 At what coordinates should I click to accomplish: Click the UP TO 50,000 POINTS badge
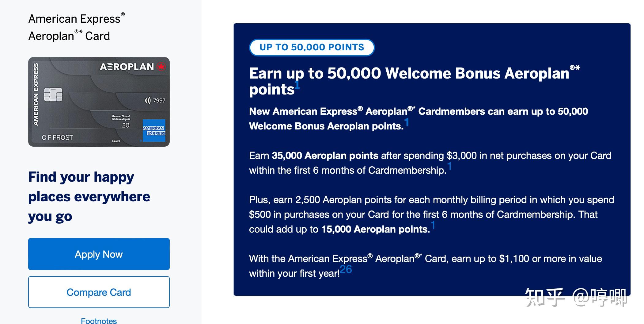[312, 47]
